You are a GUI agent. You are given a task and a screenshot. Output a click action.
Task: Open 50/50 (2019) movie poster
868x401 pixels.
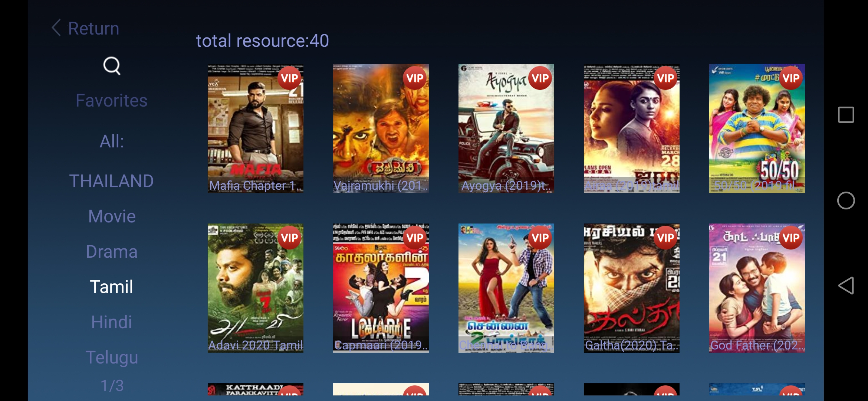pyautogui.click(x=757, y=128)
